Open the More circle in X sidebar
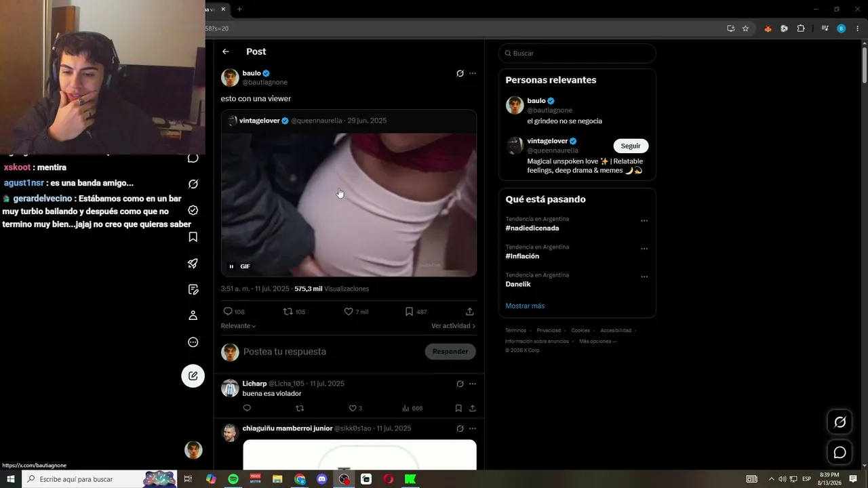Image resolution: width=868 pixels, height=488 pixels. click(x=193, y=342)
